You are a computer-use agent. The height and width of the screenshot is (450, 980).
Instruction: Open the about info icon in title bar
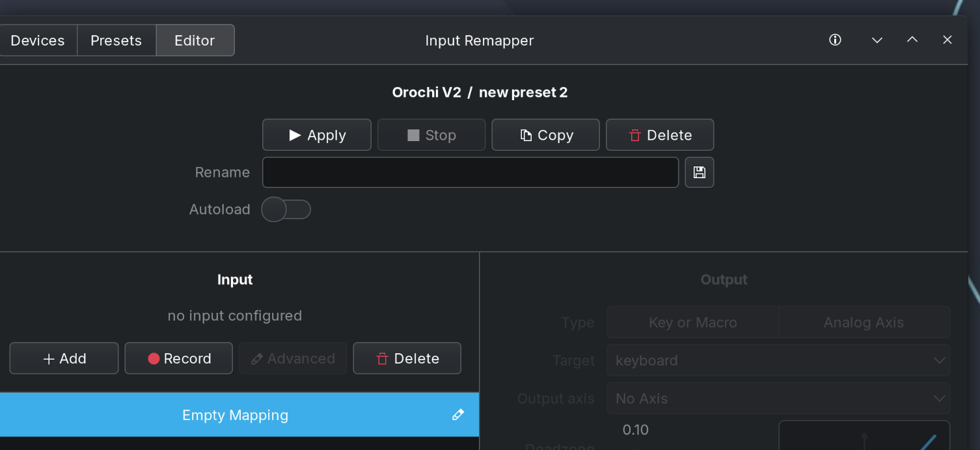click(835, 40)
